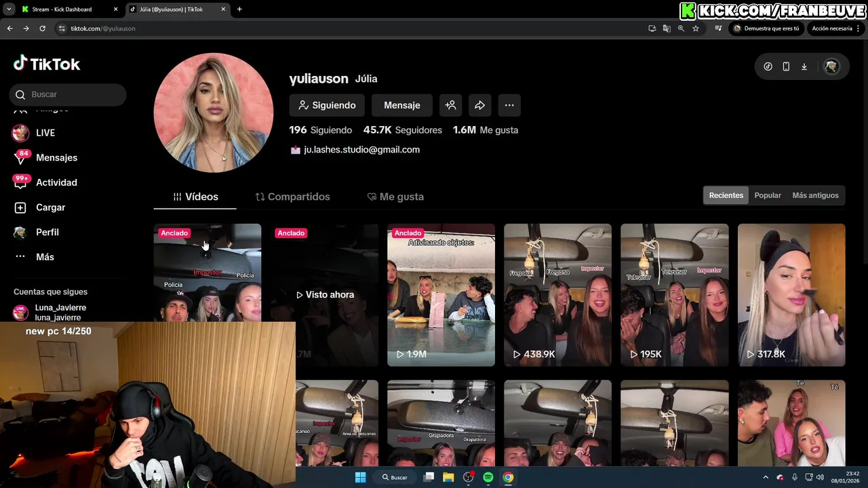Open the Té video thumbnail
Image resolution: width=868 pixels, height=488 pixels.
pos(791,423)
